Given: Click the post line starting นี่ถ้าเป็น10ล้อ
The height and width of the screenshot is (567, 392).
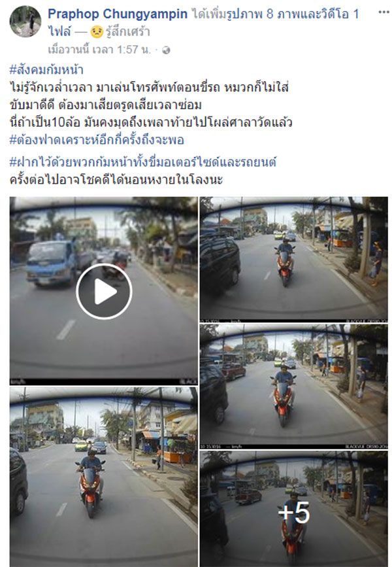Looking at the screenshot, I should 151,122.
